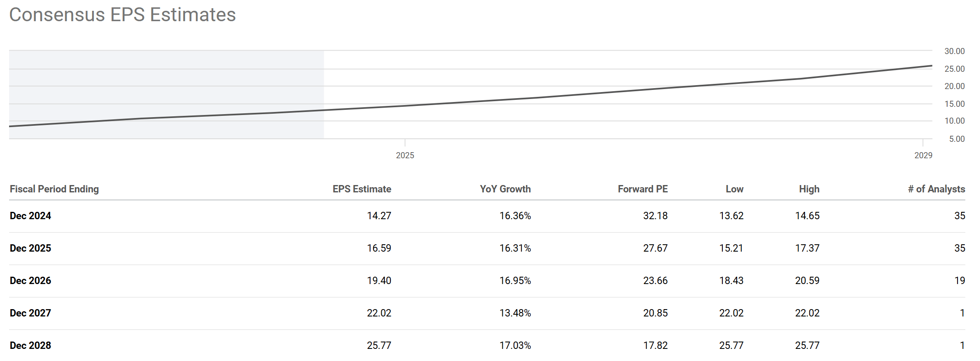Click the Fiscal Period Ending column header
980x361 pixels.
pos(54,189)
